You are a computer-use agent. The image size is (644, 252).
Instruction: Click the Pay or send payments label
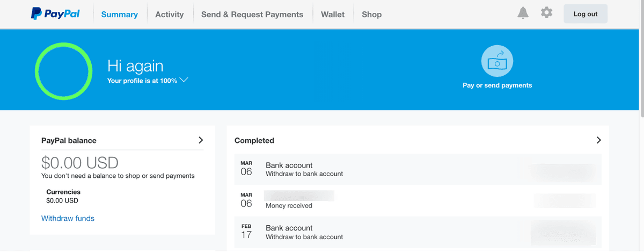pos(497,85)
